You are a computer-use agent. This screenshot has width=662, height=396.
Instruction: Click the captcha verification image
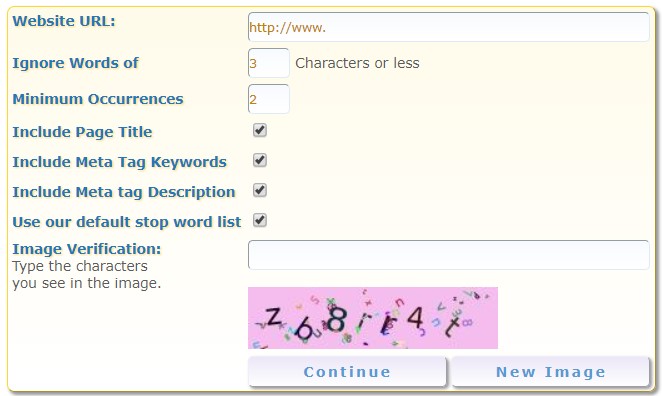pos(373,318)
